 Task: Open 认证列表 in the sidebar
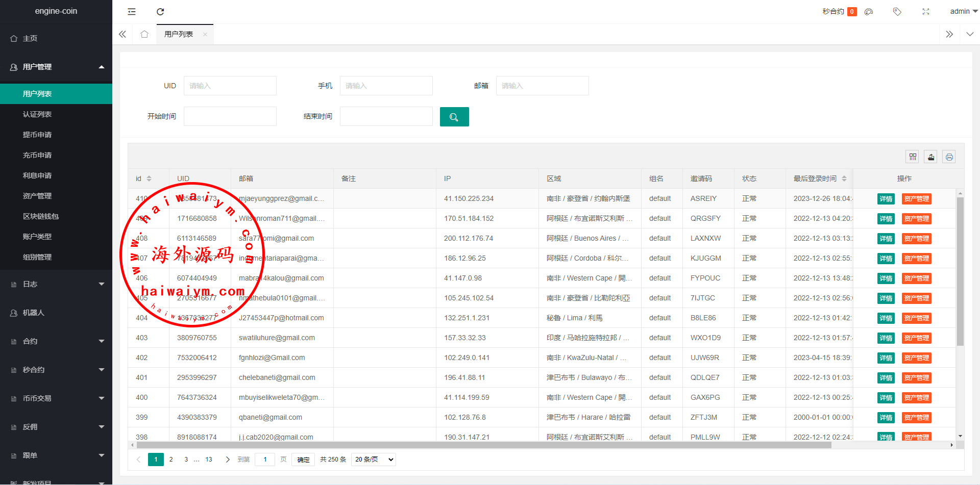point(37,114)
